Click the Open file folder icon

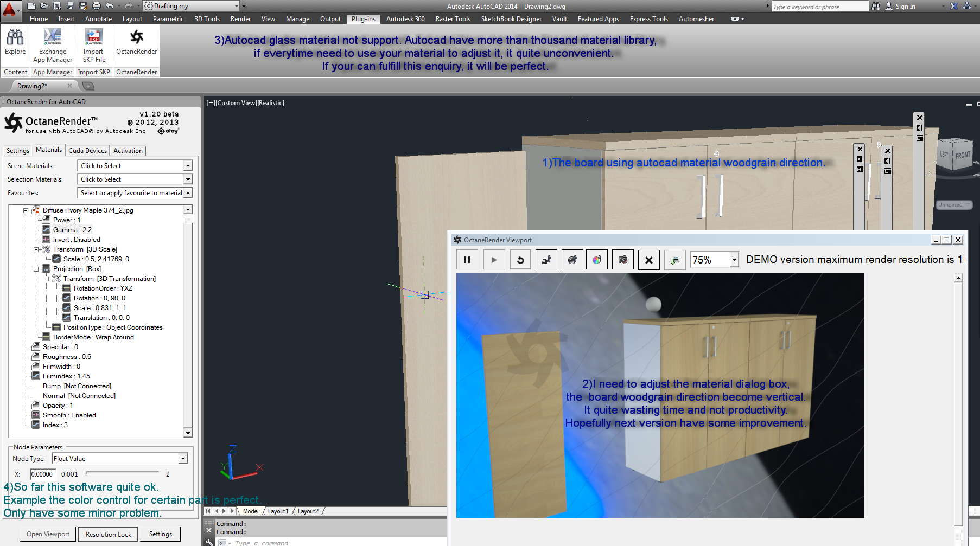44,6
